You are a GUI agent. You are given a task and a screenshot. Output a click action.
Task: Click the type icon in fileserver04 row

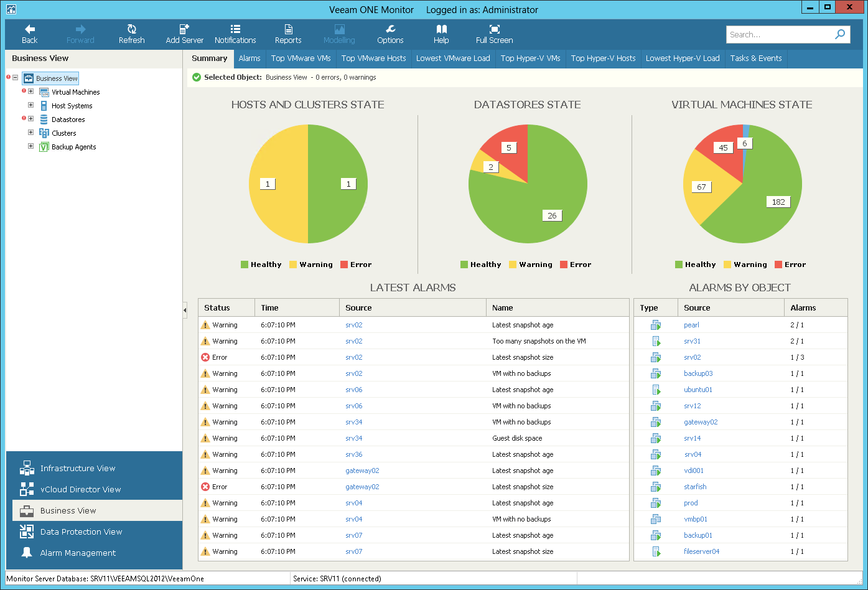656,551
